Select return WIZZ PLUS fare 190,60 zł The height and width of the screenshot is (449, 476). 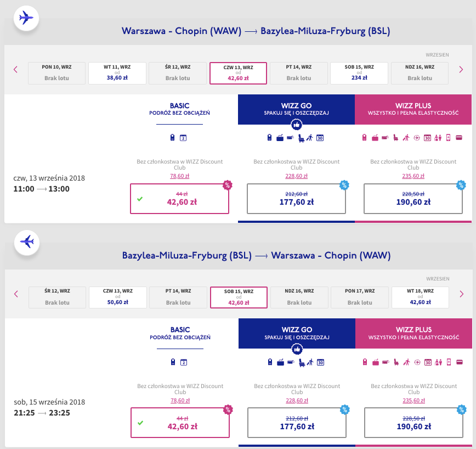[x=413, y=422]
